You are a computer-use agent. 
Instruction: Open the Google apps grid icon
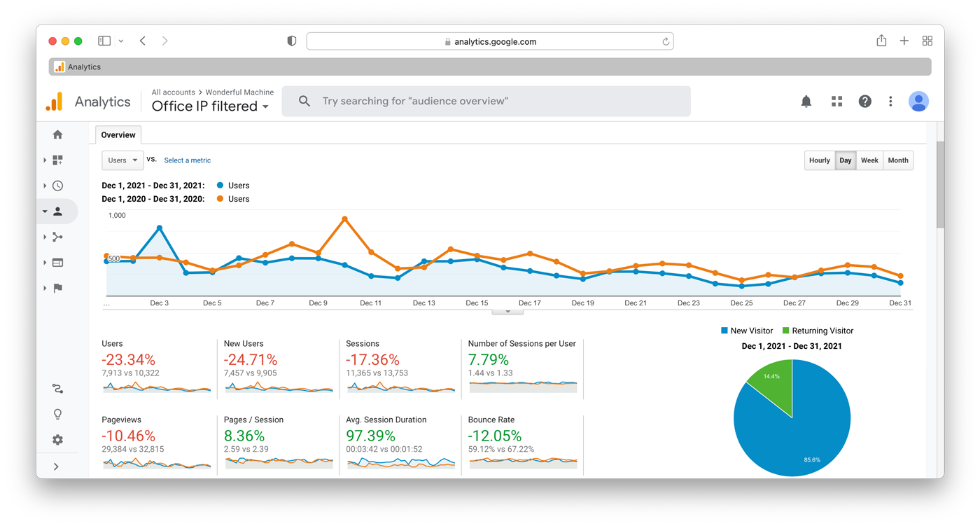pyautogui.click(x=836, y=102)
